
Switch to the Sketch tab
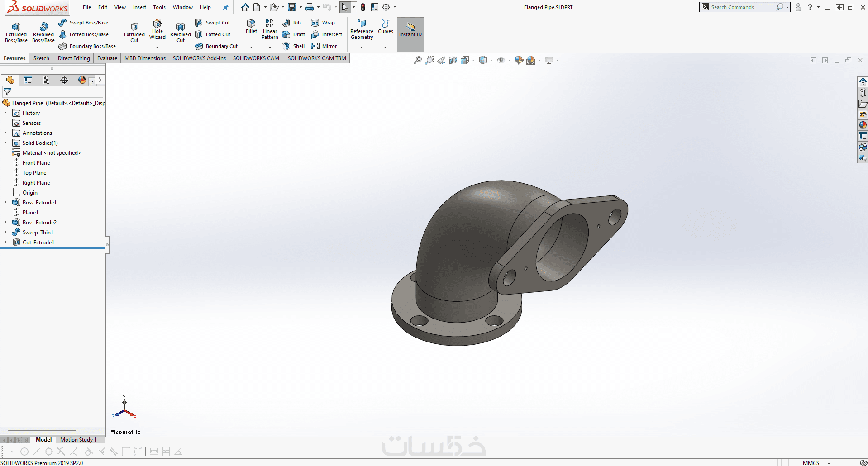[41, 58]
